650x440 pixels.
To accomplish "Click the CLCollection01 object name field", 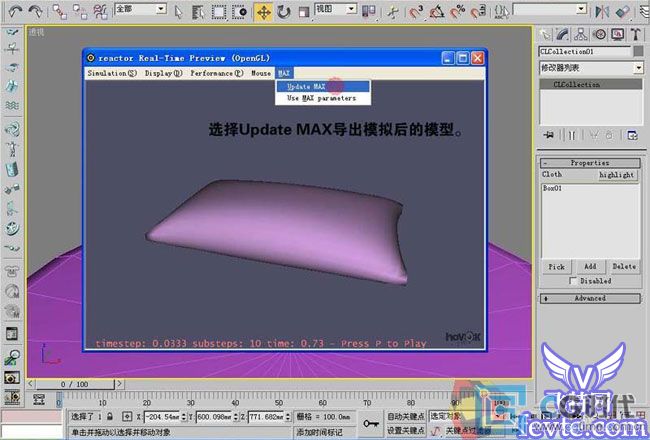I will (585, 51).
